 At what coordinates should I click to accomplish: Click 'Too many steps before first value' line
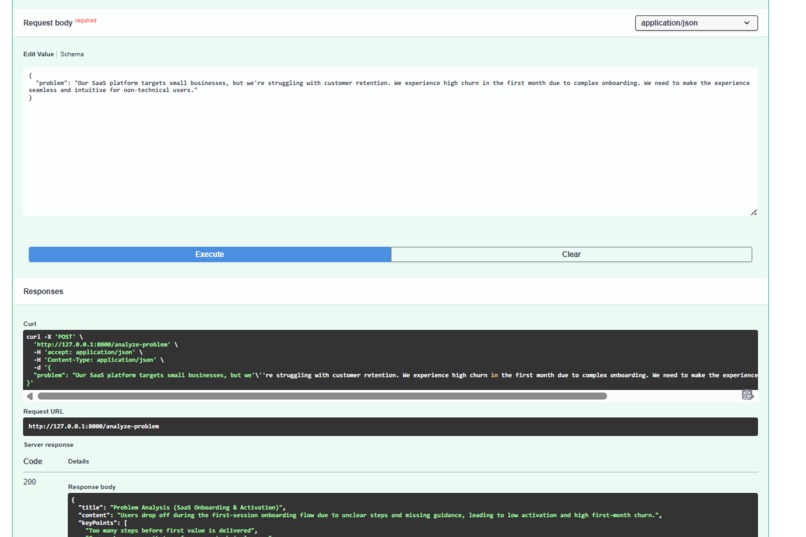[x=171, y=530]
